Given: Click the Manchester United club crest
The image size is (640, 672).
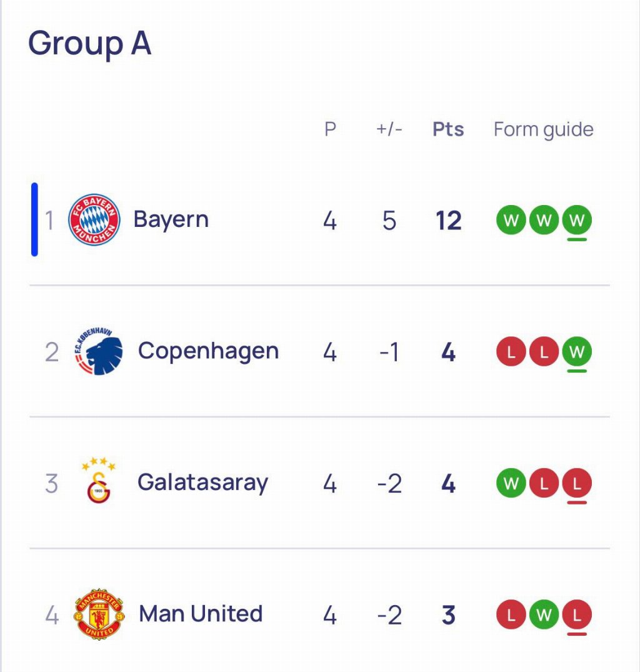Looking at the screenshot, I should click(99, 614).
